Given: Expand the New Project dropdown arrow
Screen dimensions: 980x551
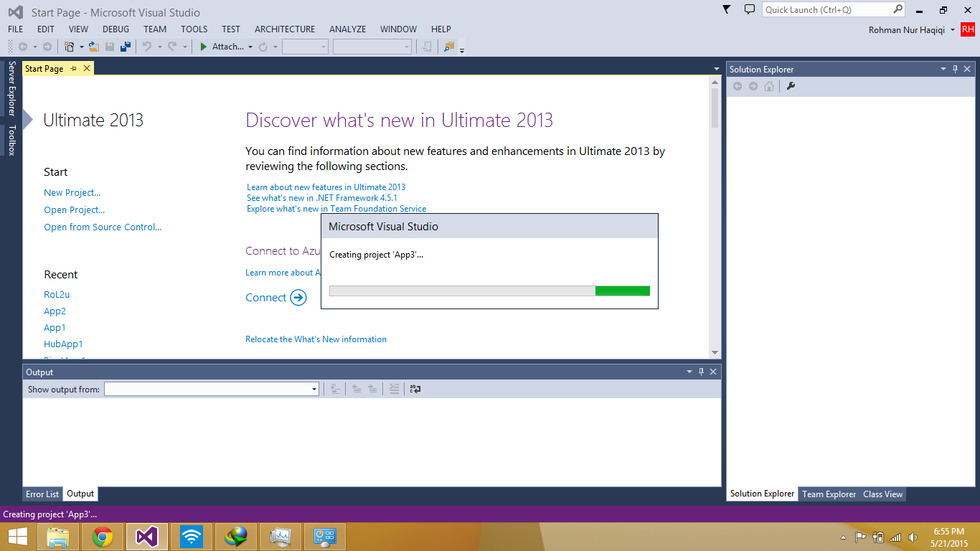Looking at the screenshot, I should pyautogui.click(x=81, y=47).
